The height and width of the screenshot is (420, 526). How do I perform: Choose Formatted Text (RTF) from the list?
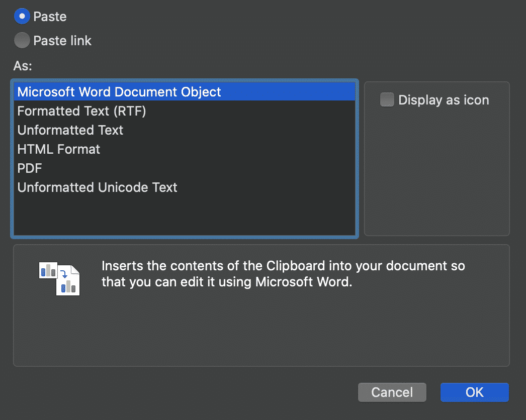81,111
